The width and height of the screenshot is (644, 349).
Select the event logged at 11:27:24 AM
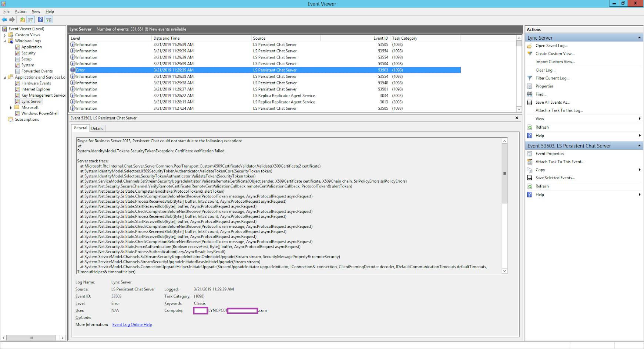(x=265, y=109)
